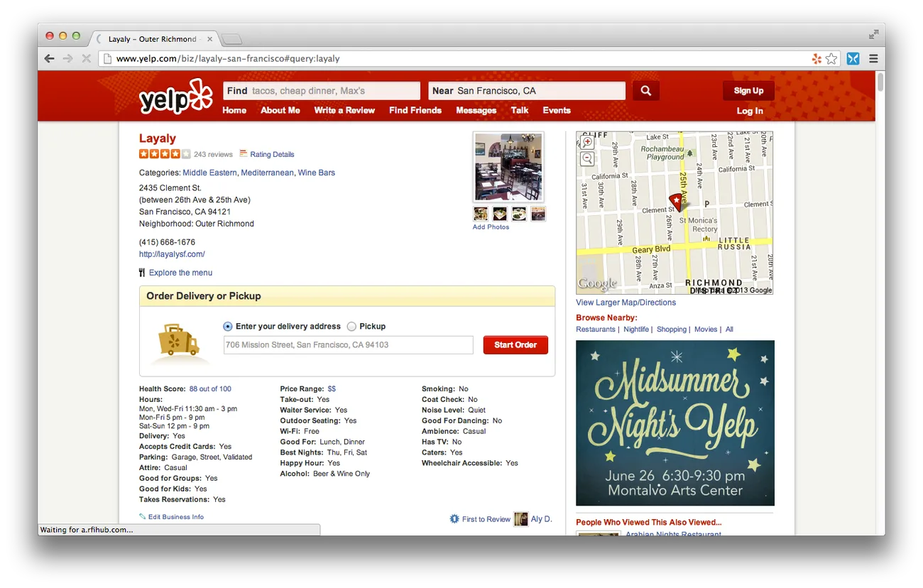Open Find Friends
The width and height of the screenshot is (923, 588).
[x=415, y=110]
